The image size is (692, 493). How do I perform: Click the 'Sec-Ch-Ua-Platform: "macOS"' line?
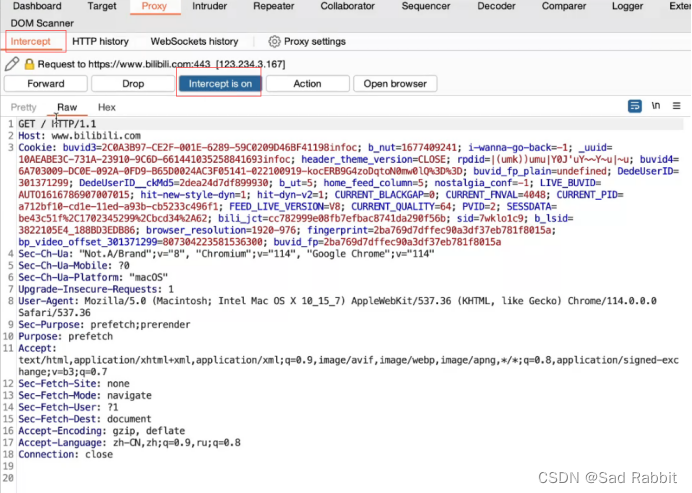coord(93,278)
